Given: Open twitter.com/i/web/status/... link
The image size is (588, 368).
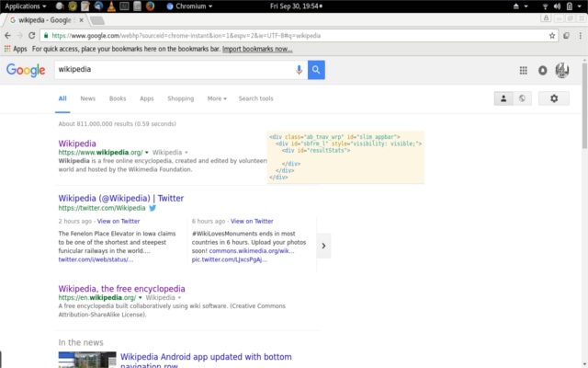Looking at the screenshot, I should 96,259.
